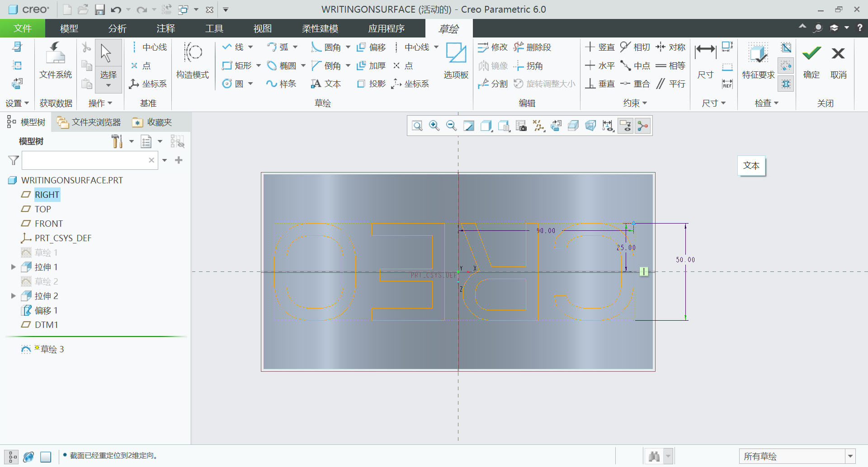Click the 删除段 delete segment button
The height and width of the screenshot is (467, 868).
click(532, 47)
